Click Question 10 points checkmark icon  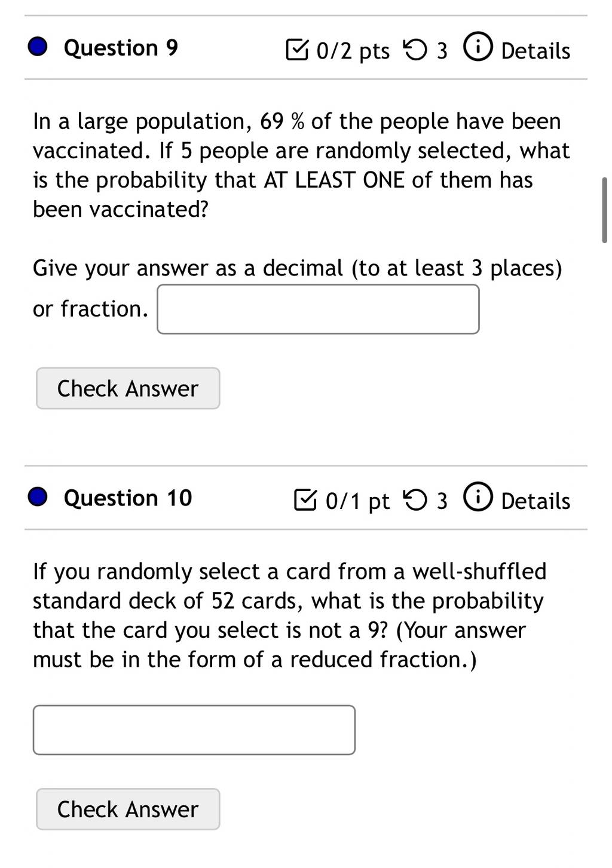point(306,499)
